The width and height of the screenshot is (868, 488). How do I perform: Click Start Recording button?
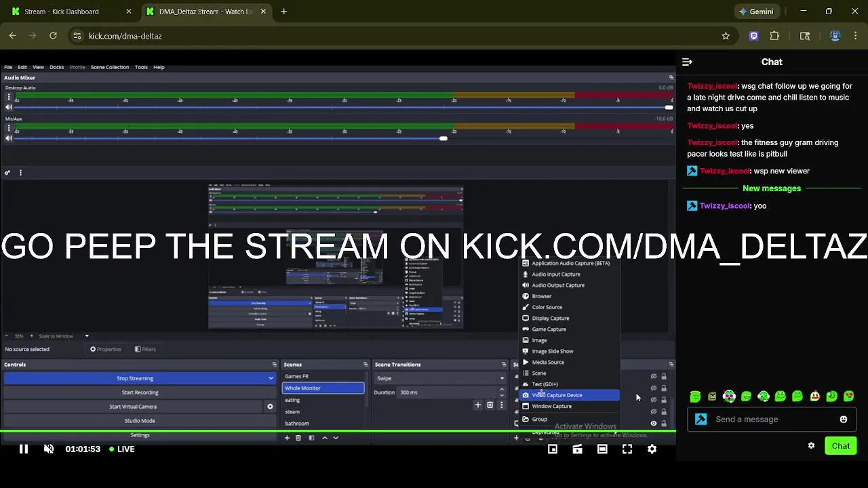(x=140, y=392)
